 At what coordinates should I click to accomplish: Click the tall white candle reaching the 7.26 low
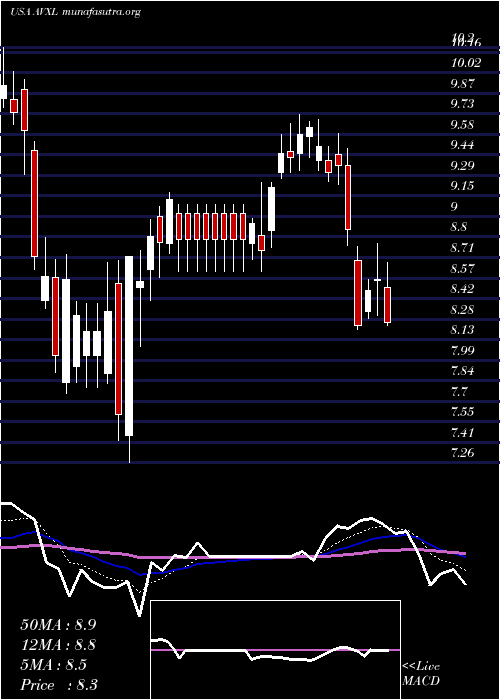coord(129,346)
